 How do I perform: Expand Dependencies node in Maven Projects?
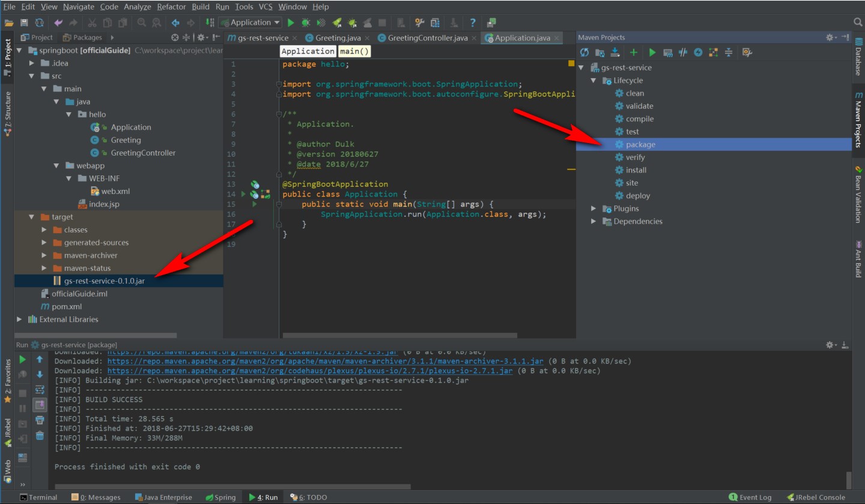click(x=593, y=221)
